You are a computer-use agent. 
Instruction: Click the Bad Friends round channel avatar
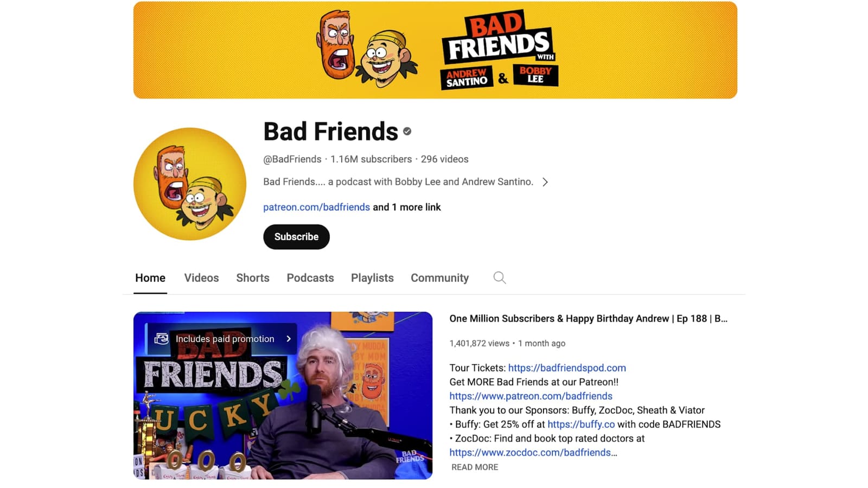click(x=190, y=184)
